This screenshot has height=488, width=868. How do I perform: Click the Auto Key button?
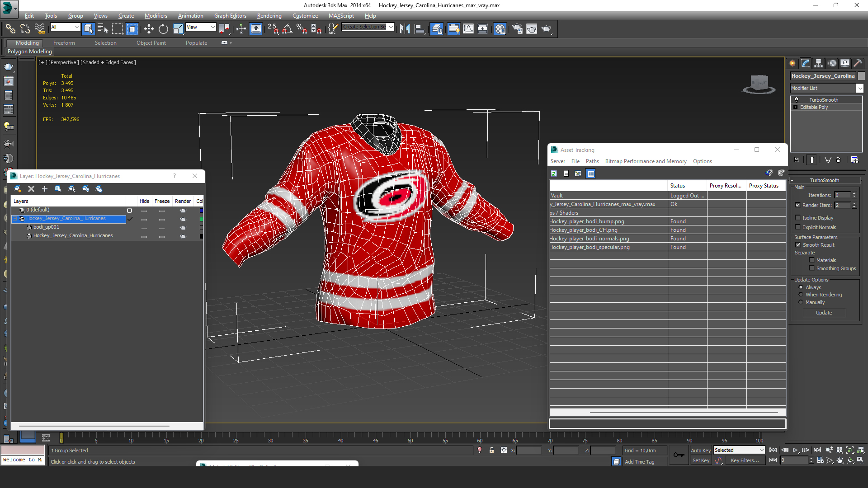(700, 450)
